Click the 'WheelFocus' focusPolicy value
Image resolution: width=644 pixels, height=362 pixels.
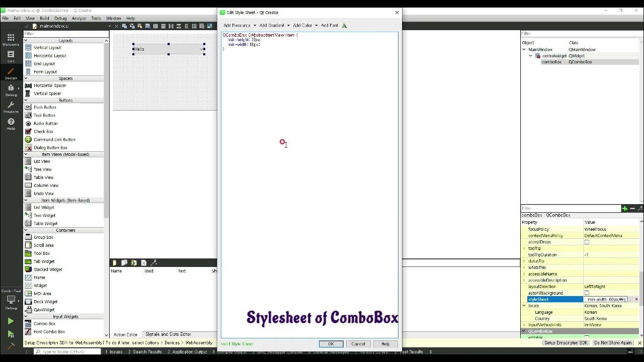click(595, 229)
